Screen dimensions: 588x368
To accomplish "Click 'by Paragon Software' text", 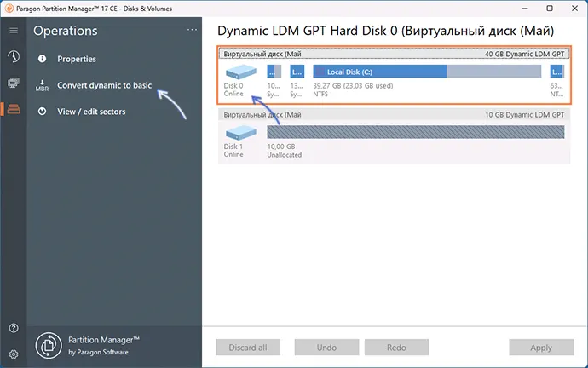I will (98, 353).
